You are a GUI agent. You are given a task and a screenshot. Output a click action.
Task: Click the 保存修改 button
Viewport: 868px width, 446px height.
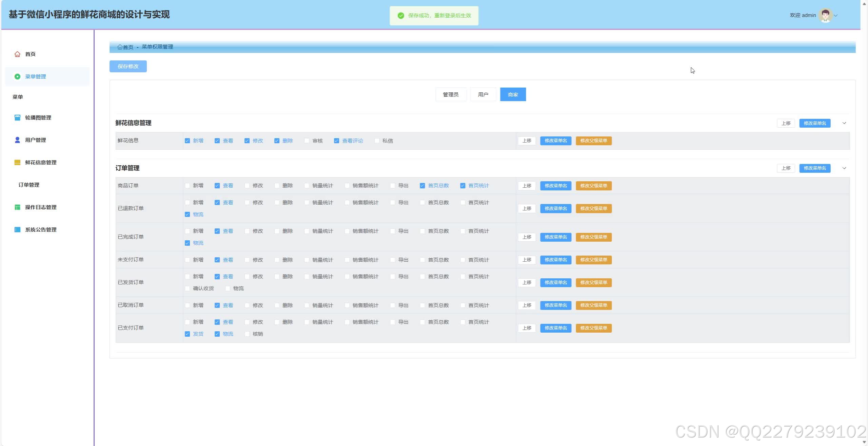point(128,67)
